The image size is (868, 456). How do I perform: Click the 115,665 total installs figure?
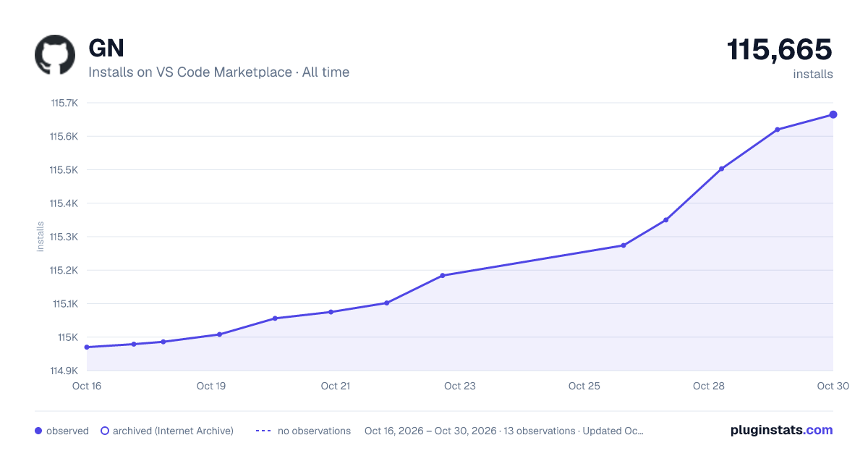pos(780,50)
